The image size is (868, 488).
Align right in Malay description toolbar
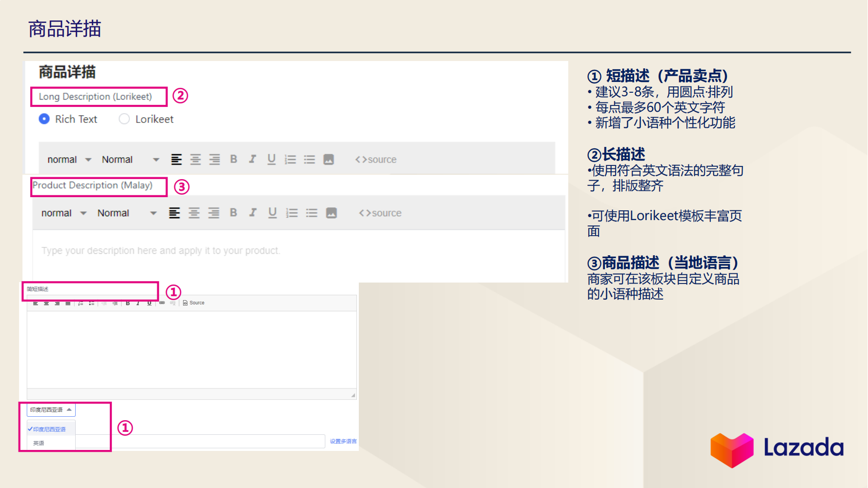coord(214,213)
